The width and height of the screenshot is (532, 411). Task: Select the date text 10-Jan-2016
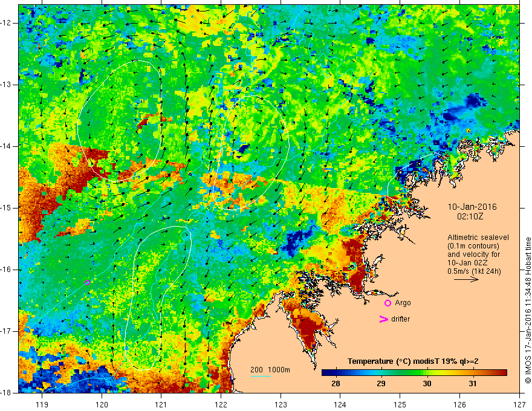(x=472, y=207)
